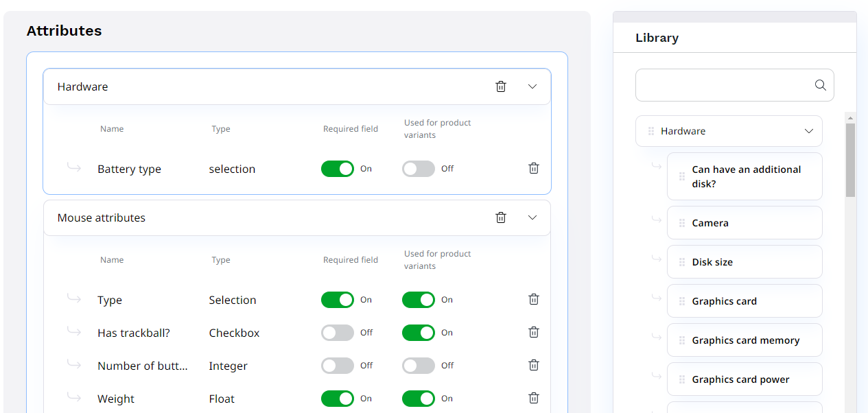
Task: Click the Weight attribute name
Action: 116,399
